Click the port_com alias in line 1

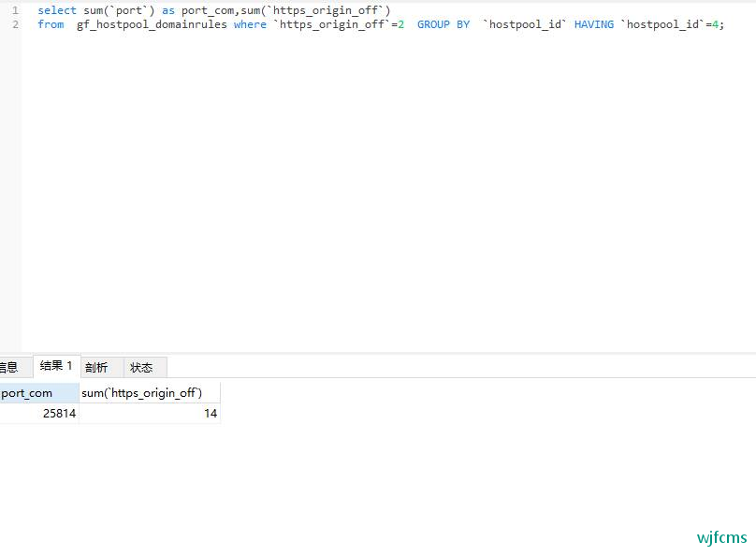coord(208,10)
